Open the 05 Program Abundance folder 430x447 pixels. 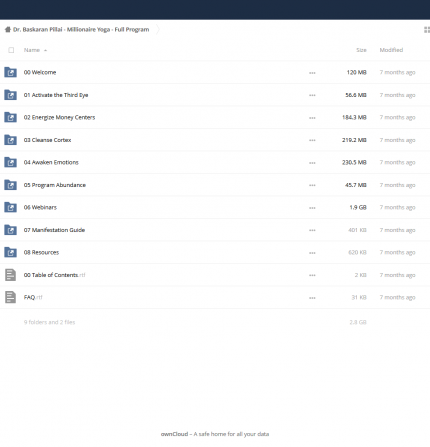pos(55,185)
